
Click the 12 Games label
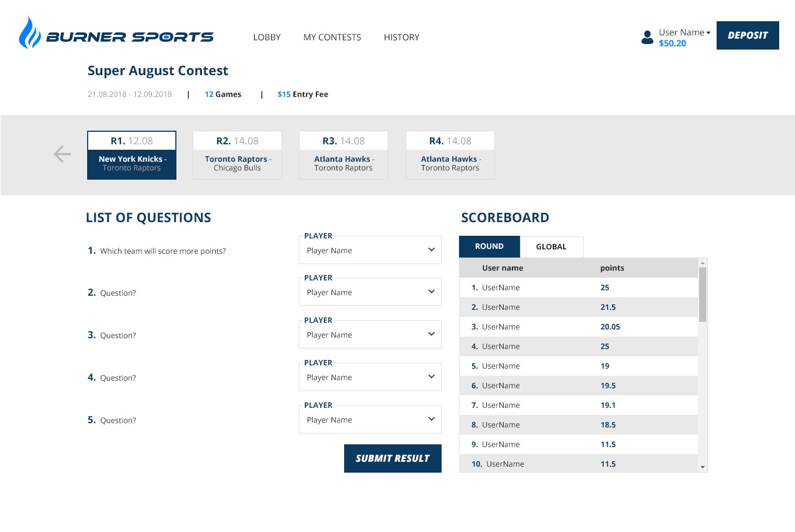coord(223,94)
